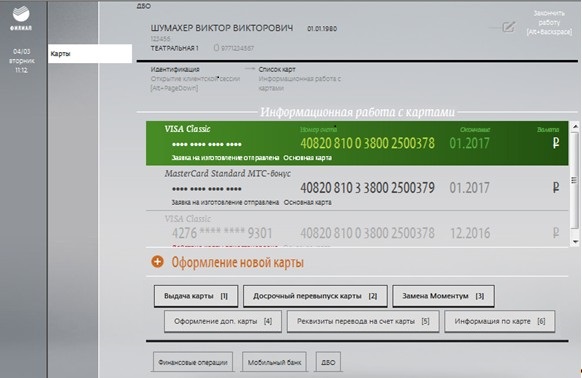Select the greyed VISA Classic 4276 card
The image size is (582, 378).
tap(357, 229)
